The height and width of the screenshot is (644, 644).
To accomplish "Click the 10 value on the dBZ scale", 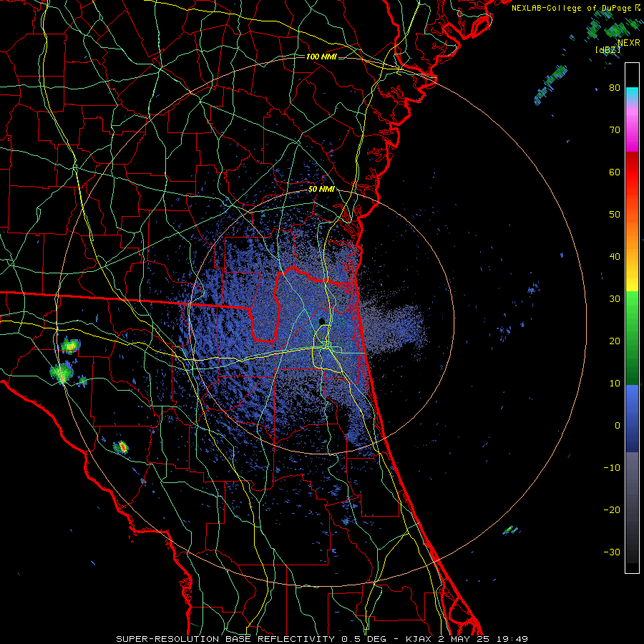I will [615, 384].
